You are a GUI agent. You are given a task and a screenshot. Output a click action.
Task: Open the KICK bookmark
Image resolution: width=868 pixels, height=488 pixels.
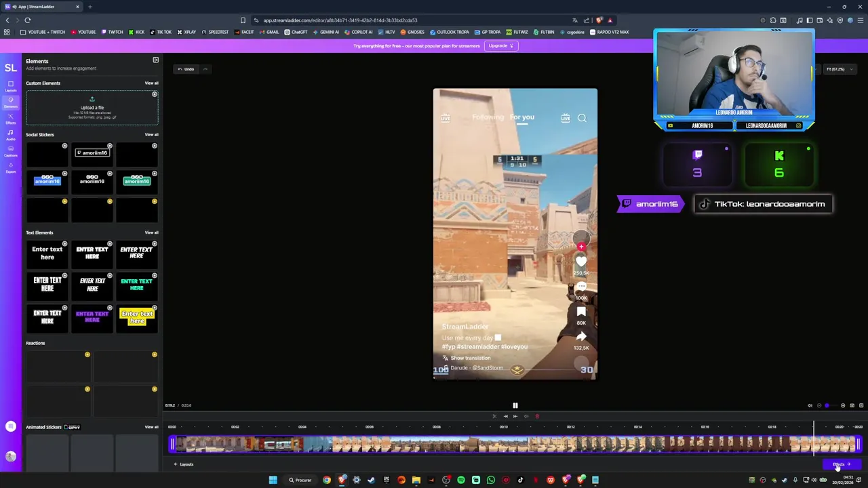(136, 32)
